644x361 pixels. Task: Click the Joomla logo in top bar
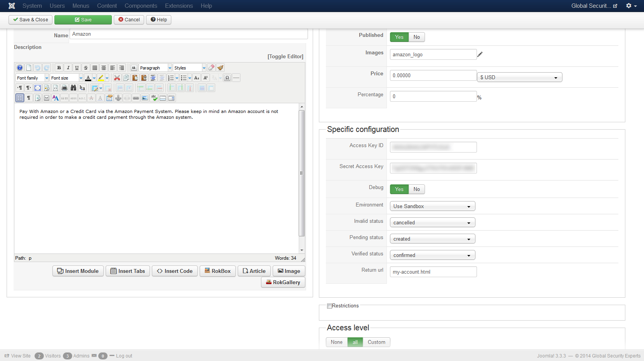(x=12, y=6)
